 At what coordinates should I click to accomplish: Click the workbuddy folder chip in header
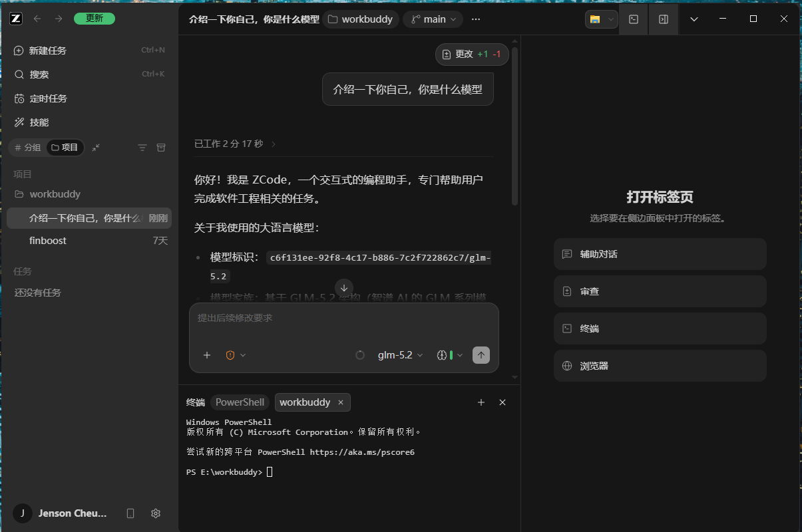360,19
